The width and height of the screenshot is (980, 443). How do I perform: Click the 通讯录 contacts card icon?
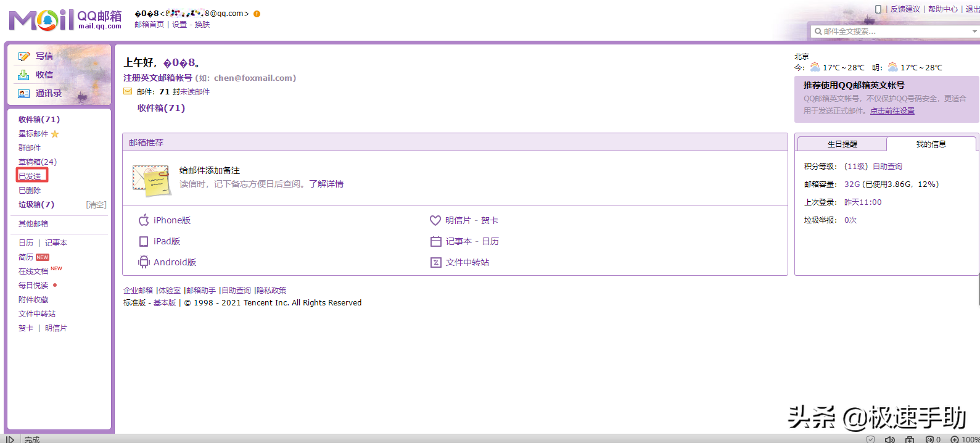[24, 94]
